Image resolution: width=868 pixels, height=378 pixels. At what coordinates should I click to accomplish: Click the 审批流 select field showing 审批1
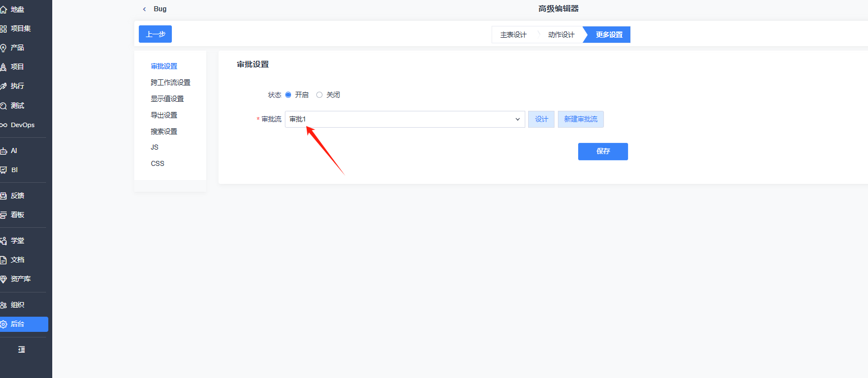(405, 119)
